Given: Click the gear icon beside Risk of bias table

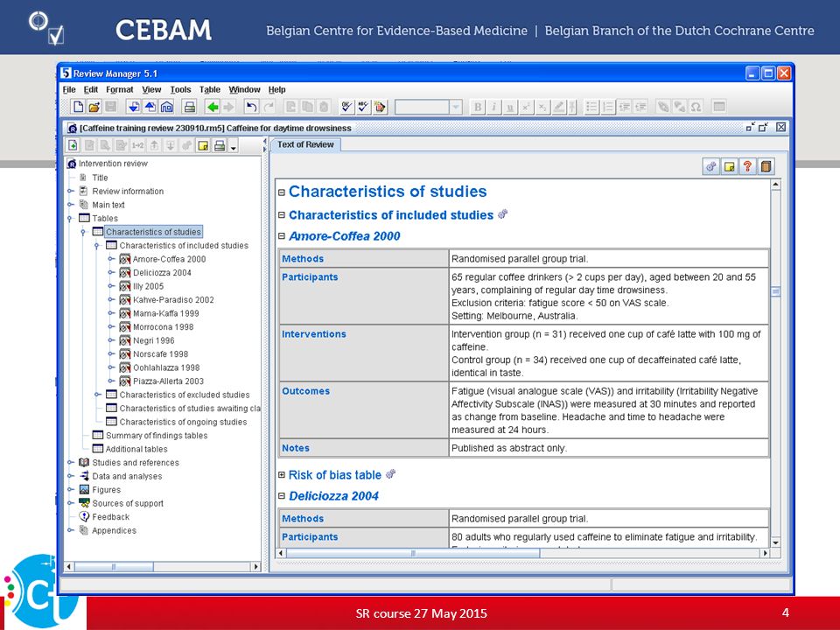Looking at the screenshot, I should pos(390,474).
